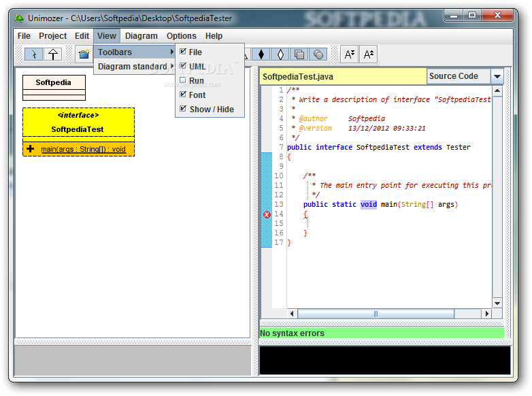Screen dimensions: 532x396
Task: Decrease font size with A-down icon
Action: coord(350,54)
